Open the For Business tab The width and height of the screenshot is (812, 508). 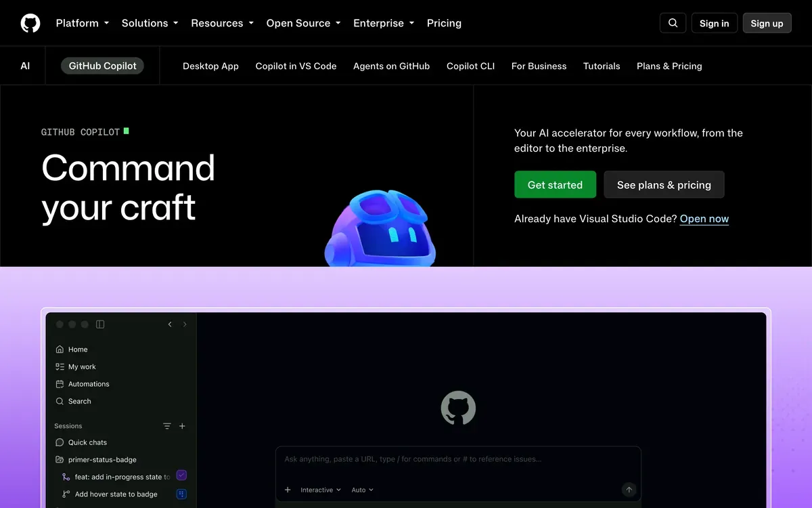[x=539, y=66]
